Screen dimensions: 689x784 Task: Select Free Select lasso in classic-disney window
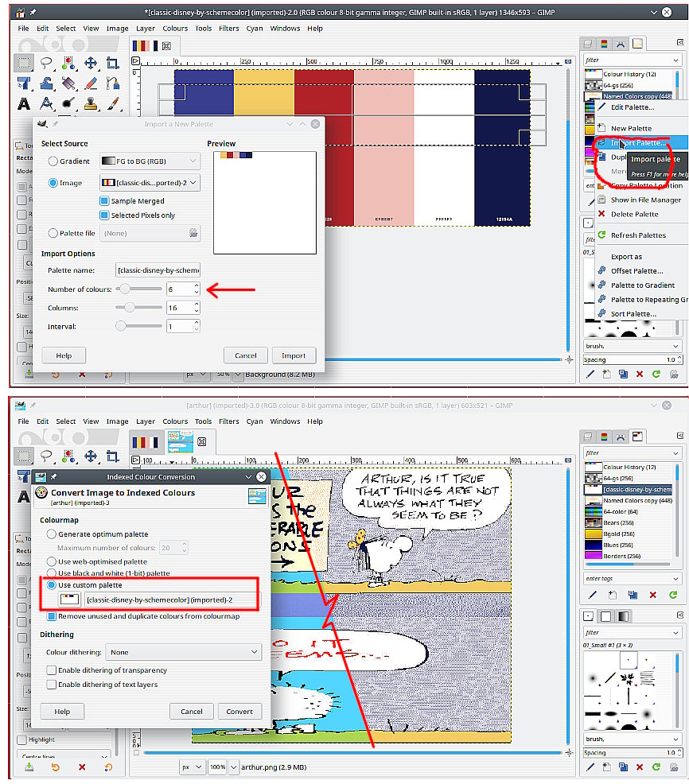click(x=46, y=63)
